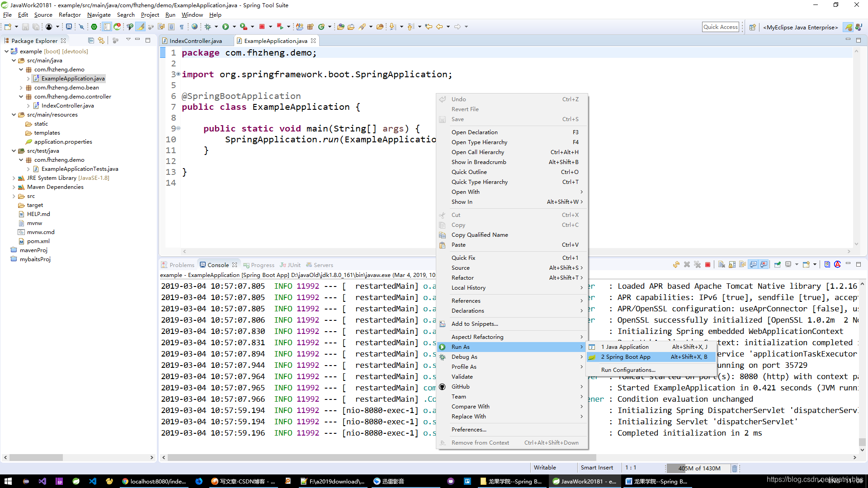Click the Open Web Browser globe icon

194,27
